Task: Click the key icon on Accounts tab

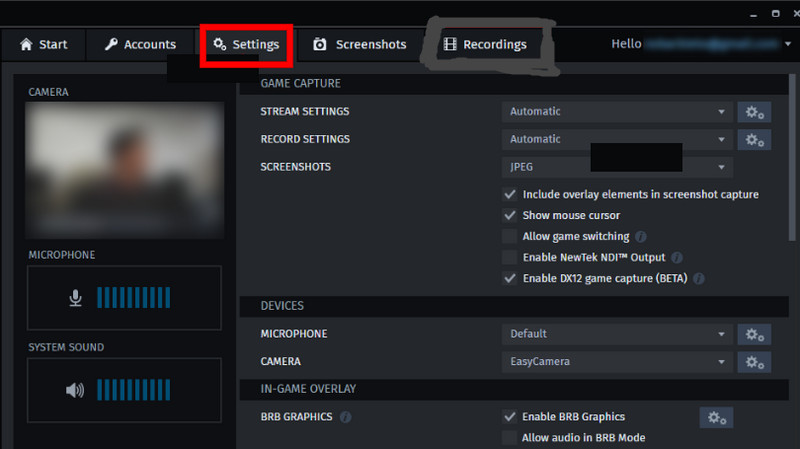Action: (111, 44)
